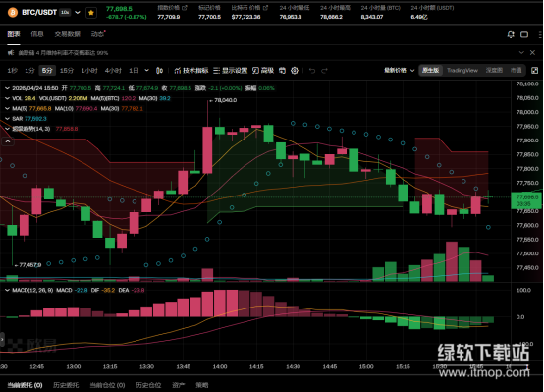Open the 交易数据 trading data tab

click(68, 34)
